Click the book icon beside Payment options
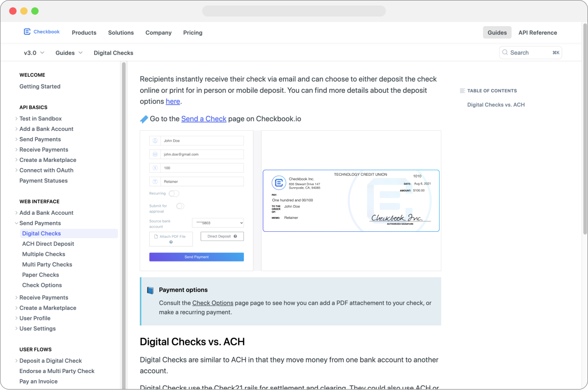This screenshot has height=390, width=588. pyautogui.click(x=150, y=290)
